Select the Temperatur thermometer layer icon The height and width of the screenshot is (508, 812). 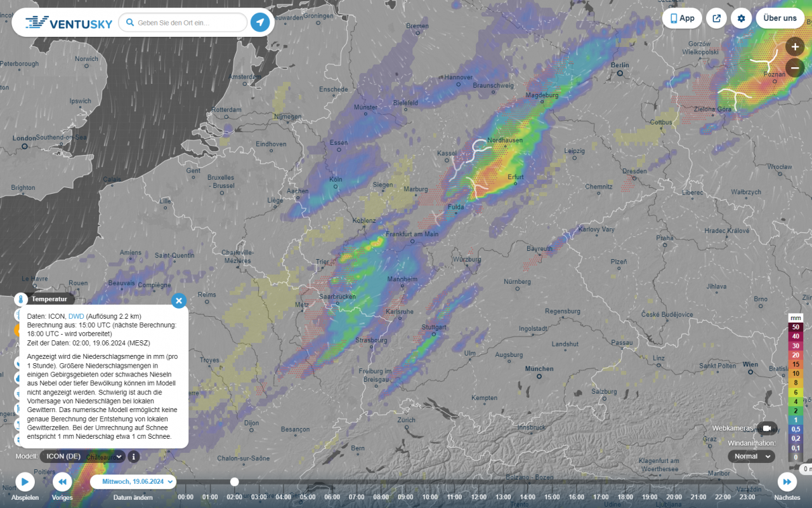(21, 299)
